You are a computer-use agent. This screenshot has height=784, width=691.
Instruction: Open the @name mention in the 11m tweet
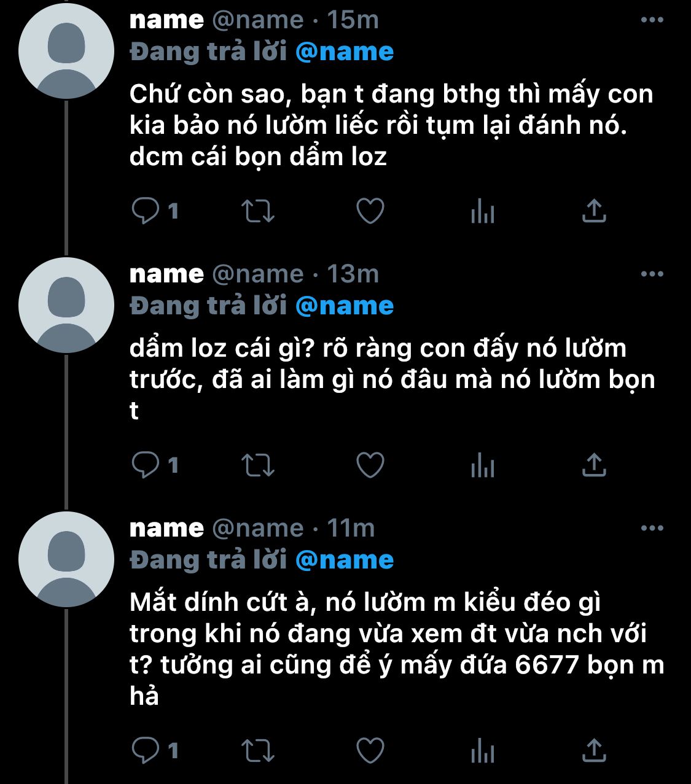[345, 559]
